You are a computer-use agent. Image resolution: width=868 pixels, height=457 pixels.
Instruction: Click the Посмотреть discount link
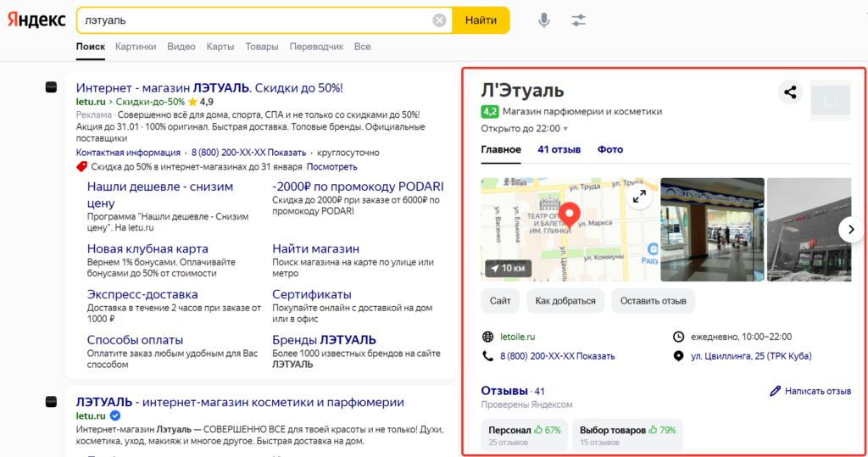[x=331, y=167]
